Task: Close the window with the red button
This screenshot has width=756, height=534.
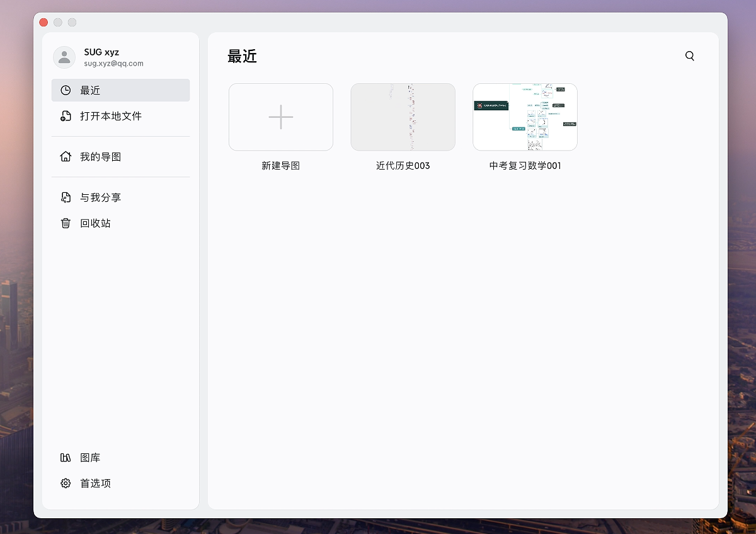Action: point(43,22)
